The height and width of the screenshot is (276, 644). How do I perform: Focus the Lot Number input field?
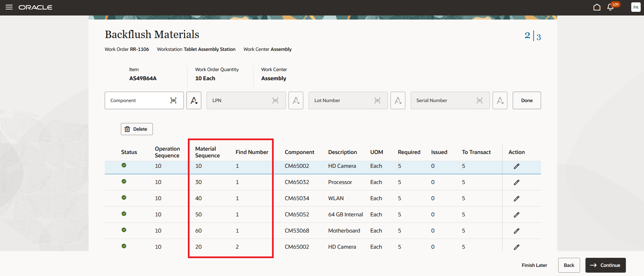coord(348,100)
